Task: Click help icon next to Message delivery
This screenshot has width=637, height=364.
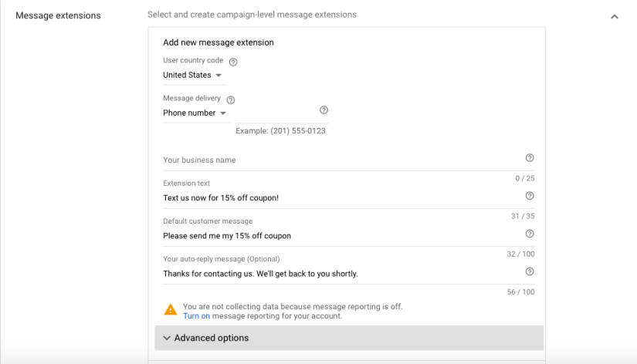Action: coord(230,99)
